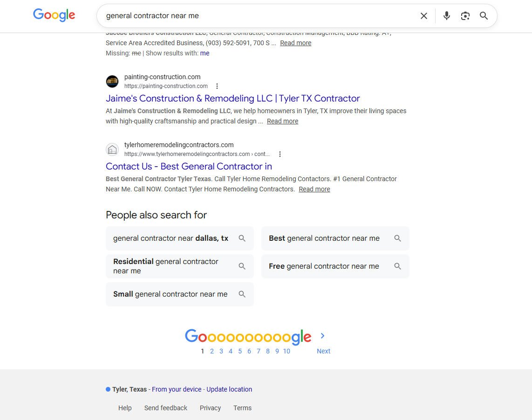
Task: Open Google Lens camera search
Action: (x=465, y=15)
